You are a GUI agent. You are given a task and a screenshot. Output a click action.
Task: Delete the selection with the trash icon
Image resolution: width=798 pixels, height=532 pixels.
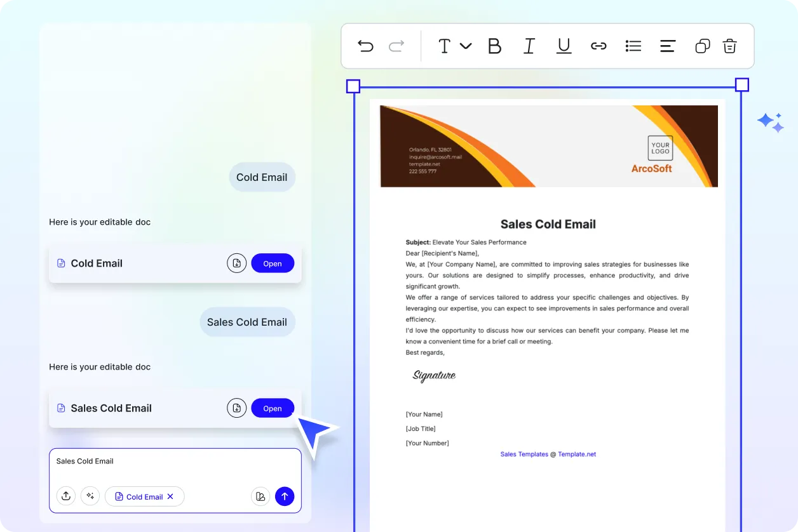[730, 46]
